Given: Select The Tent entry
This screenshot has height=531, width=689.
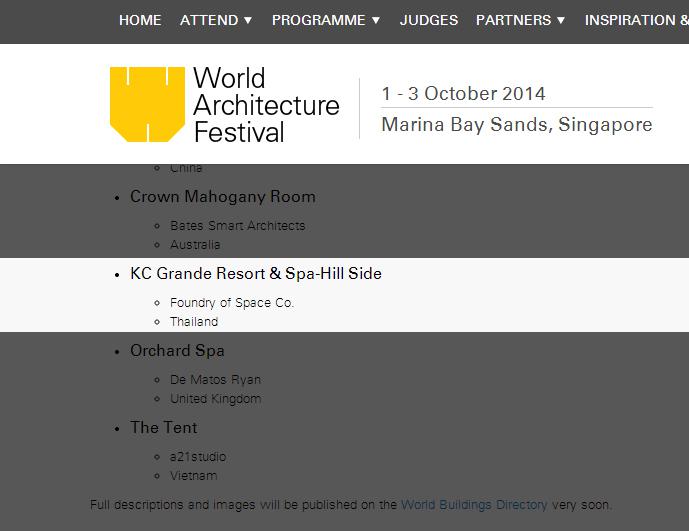Looking at the screenshot, I should [163, 427].
